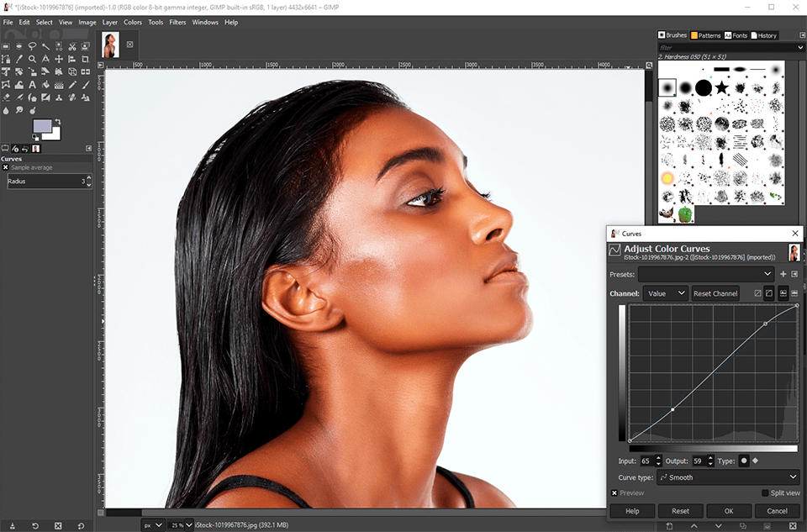Select the Move tool
Screen dimensions: 807x532
[x=59, y=59]
